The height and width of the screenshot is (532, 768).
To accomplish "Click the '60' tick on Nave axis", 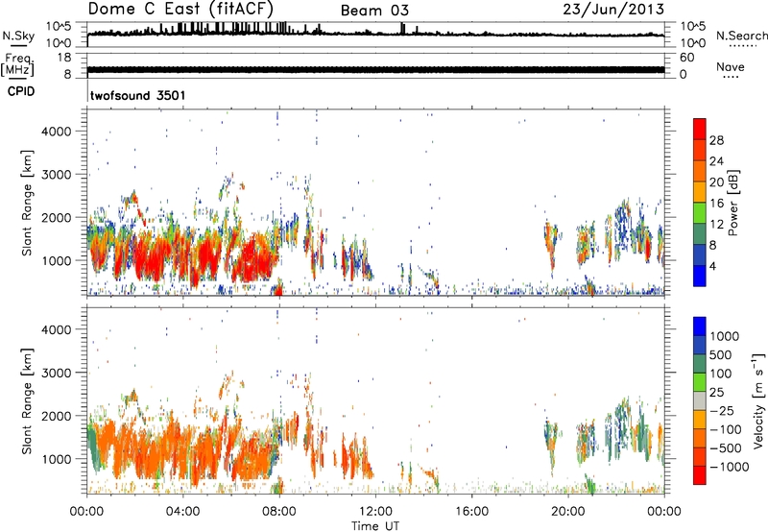I will click(x=686, y=58).
